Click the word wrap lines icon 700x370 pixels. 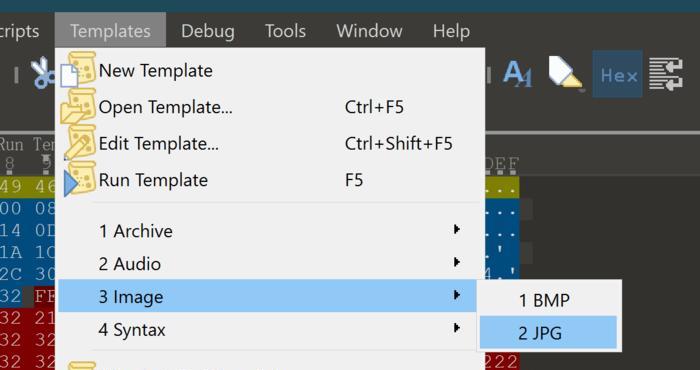pyautogui.click(x=666, y=74)
